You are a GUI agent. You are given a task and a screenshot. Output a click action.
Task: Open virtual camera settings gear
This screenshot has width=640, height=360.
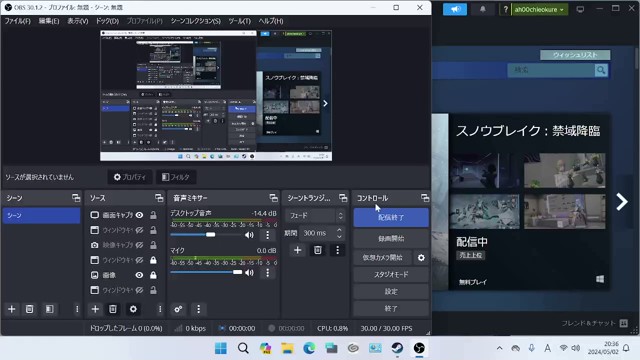pyautogui.click(x=421, y=258)
